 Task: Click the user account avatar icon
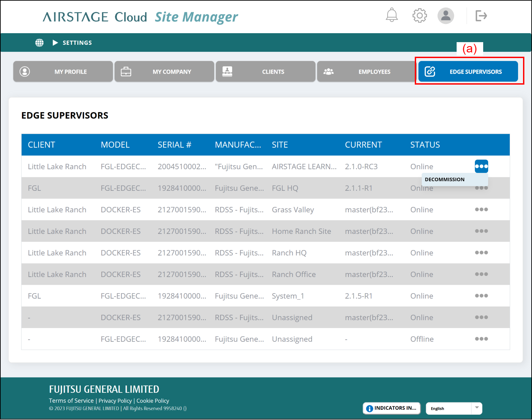coord(445,16)
